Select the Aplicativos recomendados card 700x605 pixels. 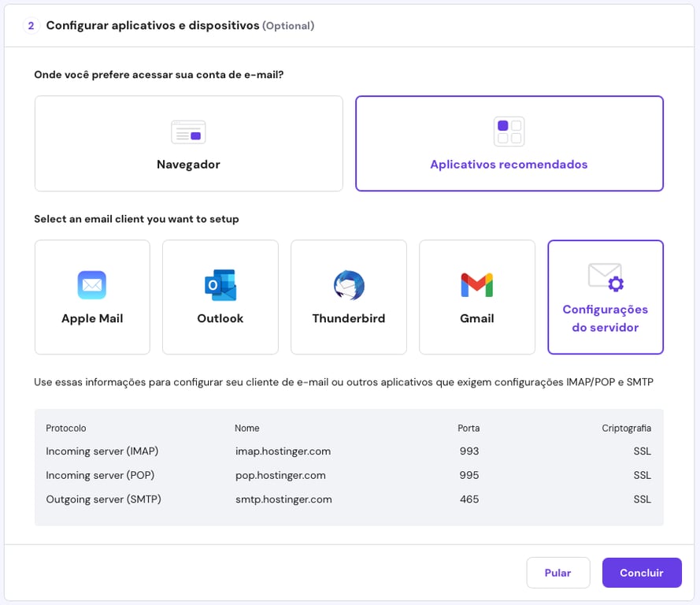tap(509, 143)
